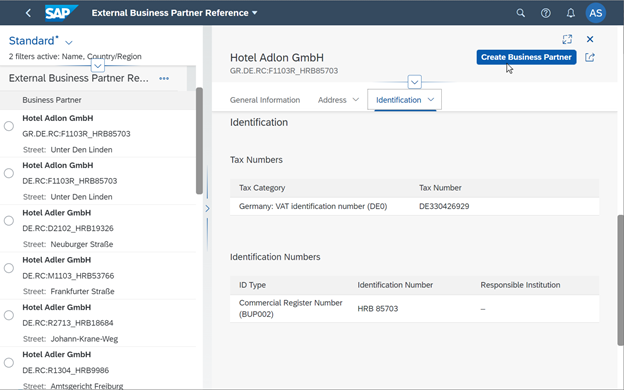The height and width of the screenshot is (390, 624).
Task: Click the Business Partner column header
Action: tap(52, 100)
